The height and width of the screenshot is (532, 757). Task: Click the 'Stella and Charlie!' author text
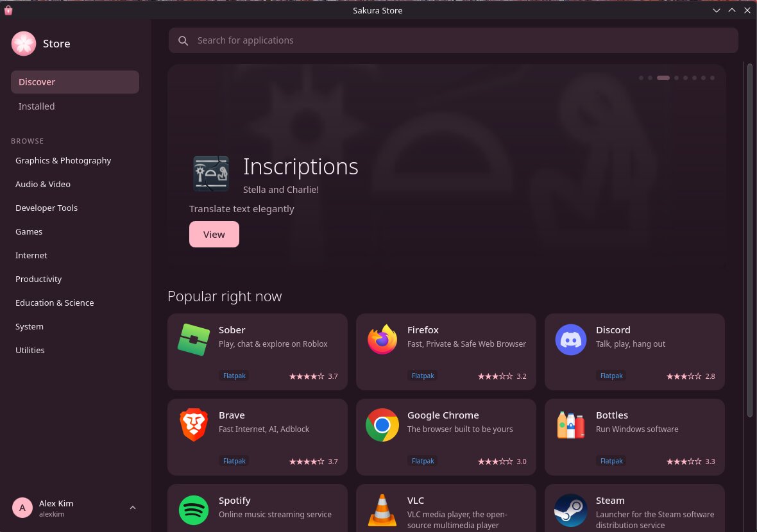pos(280,190)
